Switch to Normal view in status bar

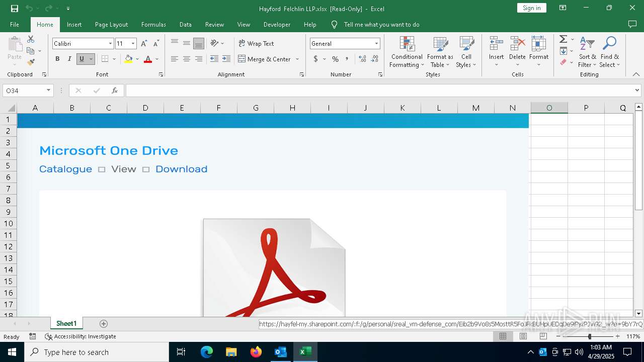point(503,336)
